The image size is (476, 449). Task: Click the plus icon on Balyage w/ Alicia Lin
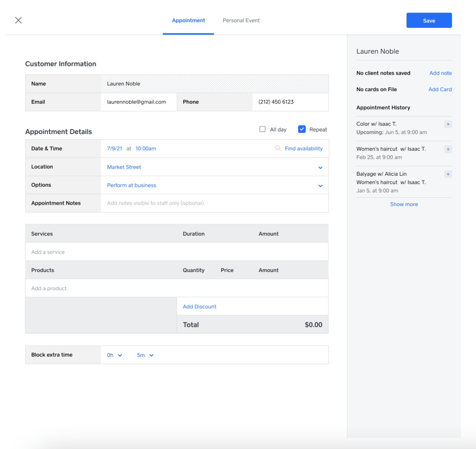[x=448, y=174]
